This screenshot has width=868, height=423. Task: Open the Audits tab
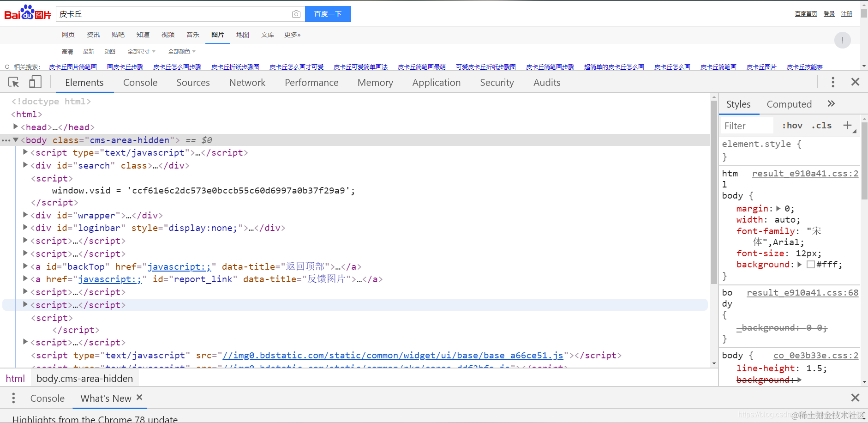(547, 82)
